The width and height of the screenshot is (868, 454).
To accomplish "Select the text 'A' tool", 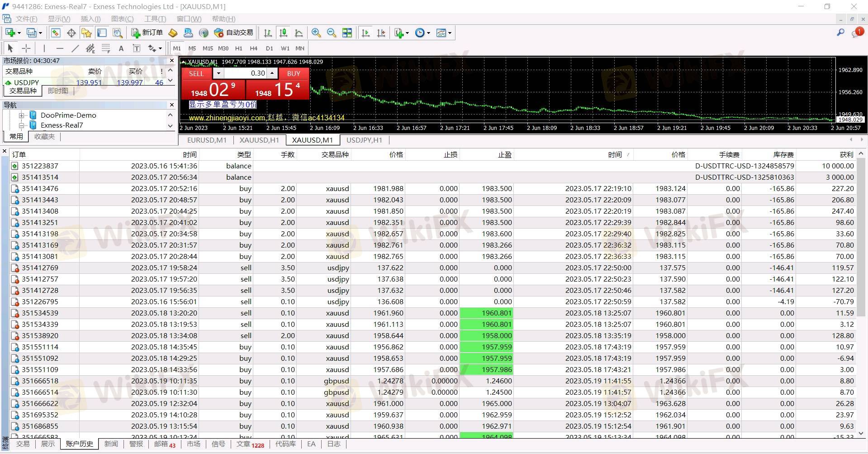I will click(x=121, y=48).
